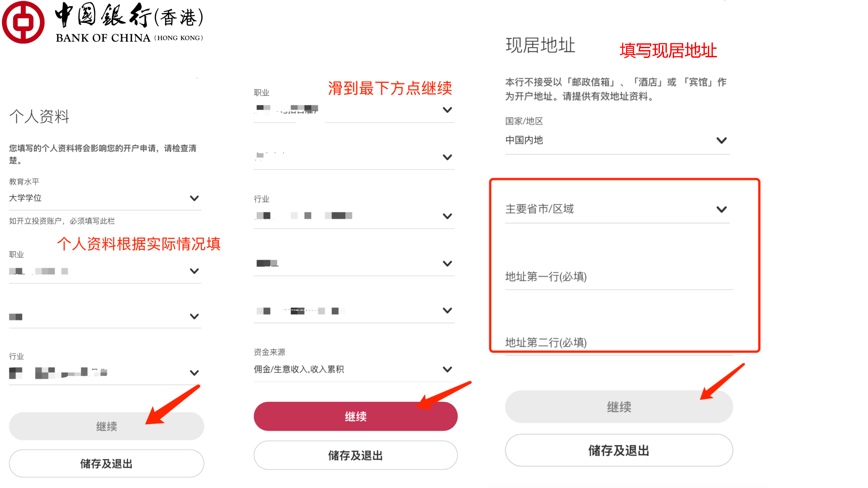Expand the 行业 dropdown in the middle panel
Image resolution: width=868 pixels, height=488 pixels.
pos(354,216)
